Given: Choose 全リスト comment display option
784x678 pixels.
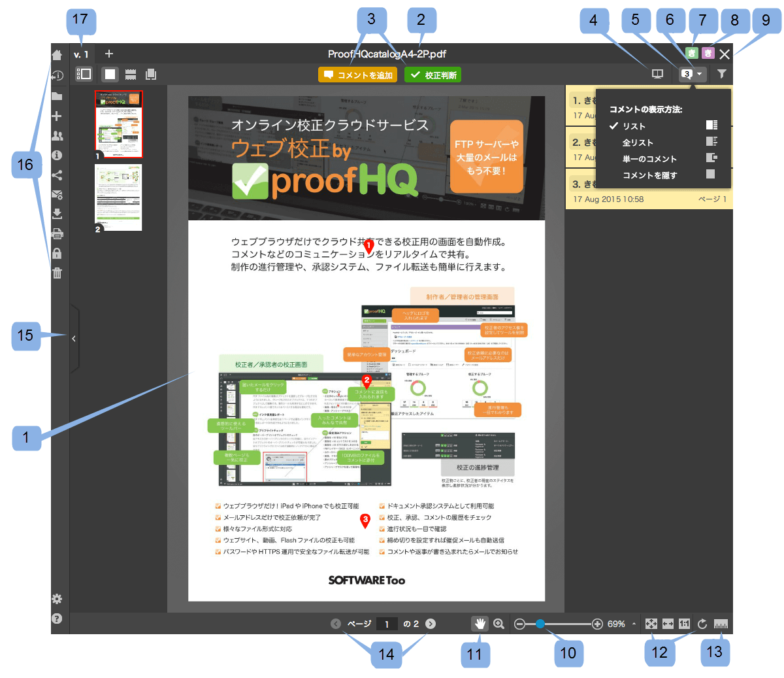Looking at the screenshot, I should [x=663, y=142].
